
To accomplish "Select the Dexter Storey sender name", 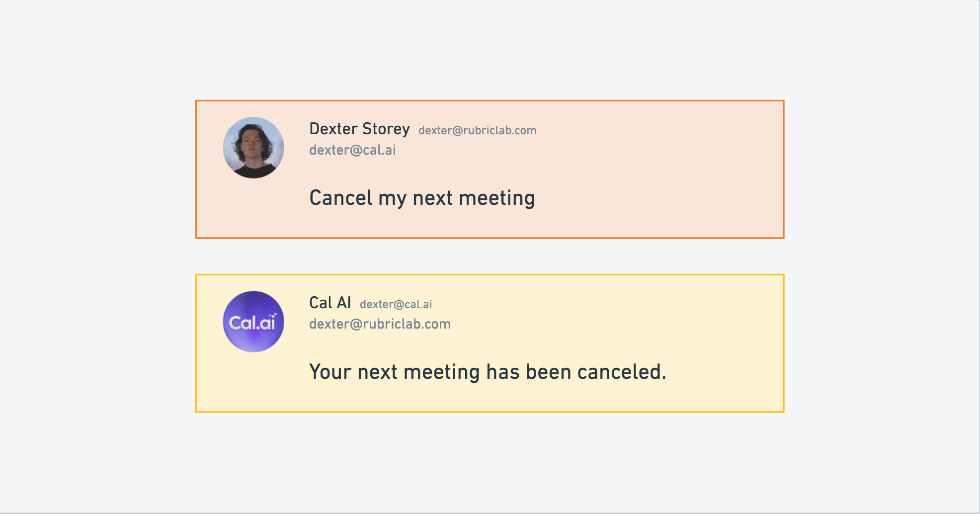I will tap(359, 129).
